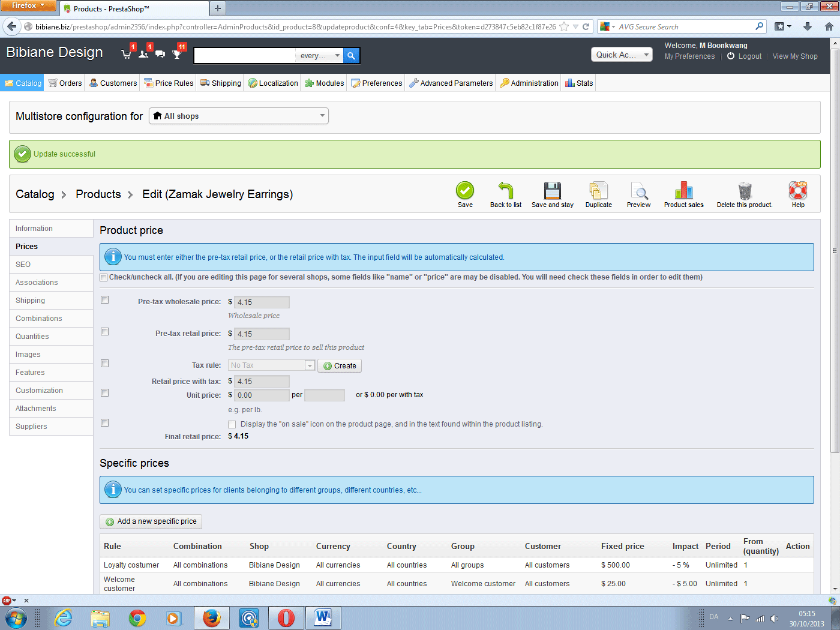Open the Price Rules menu
Viewport: 840px width, 630px height.
point(169,83)
